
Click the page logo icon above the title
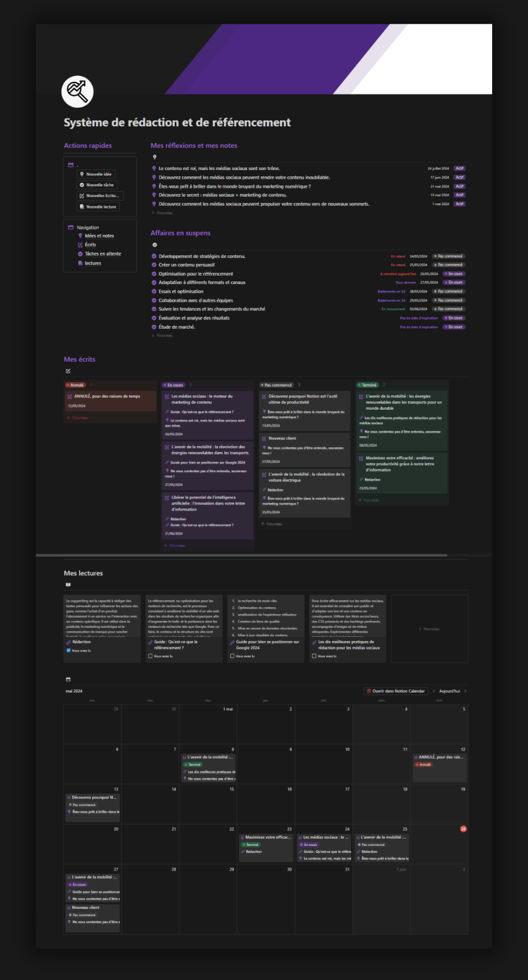tap(78, 91)
